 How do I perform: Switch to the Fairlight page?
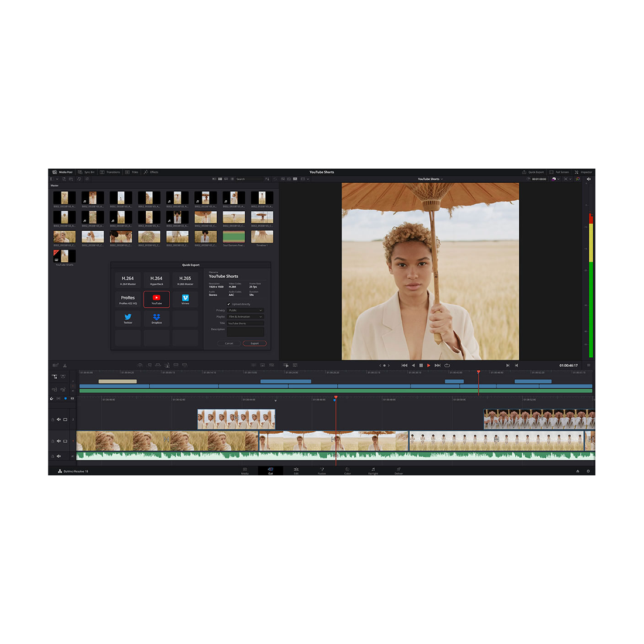click(373, 471)
